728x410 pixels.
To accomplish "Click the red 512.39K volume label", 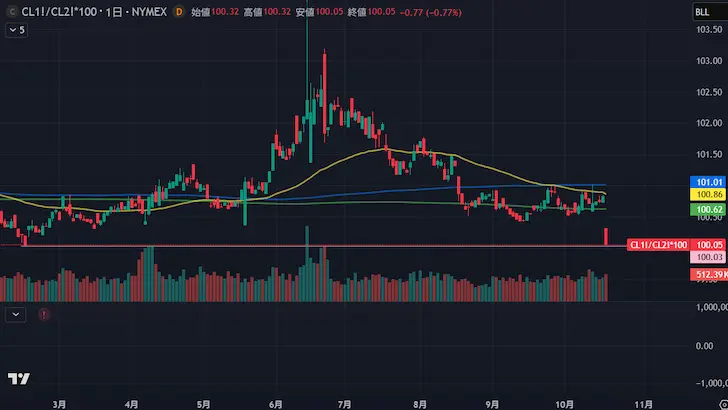I will (x=707, y=274).
